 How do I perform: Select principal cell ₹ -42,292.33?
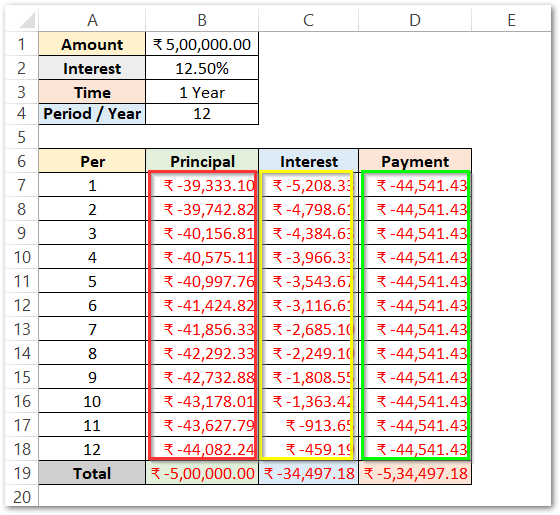(202, 353)
